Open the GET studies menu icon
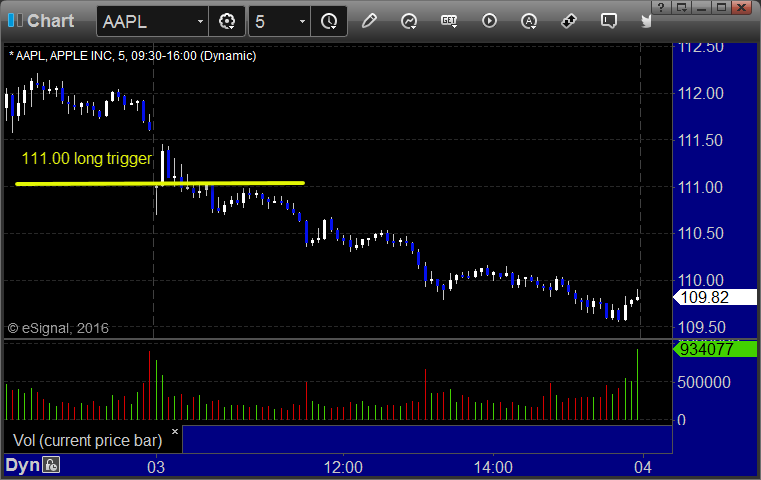Viewport: 761px width, 480px height. (x=449, y=21)
